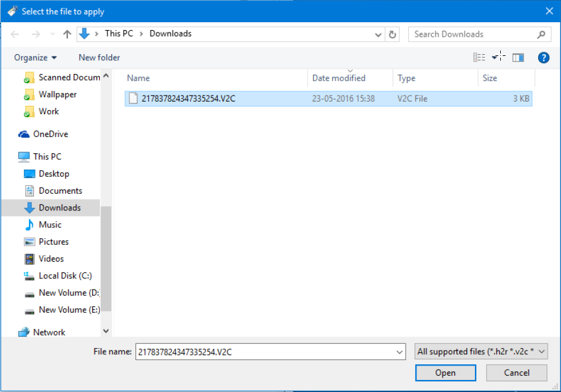The width and height of the screenshot is (561, 392).
Task: Expand the File name history dropdown
Action: pos(400,352)
